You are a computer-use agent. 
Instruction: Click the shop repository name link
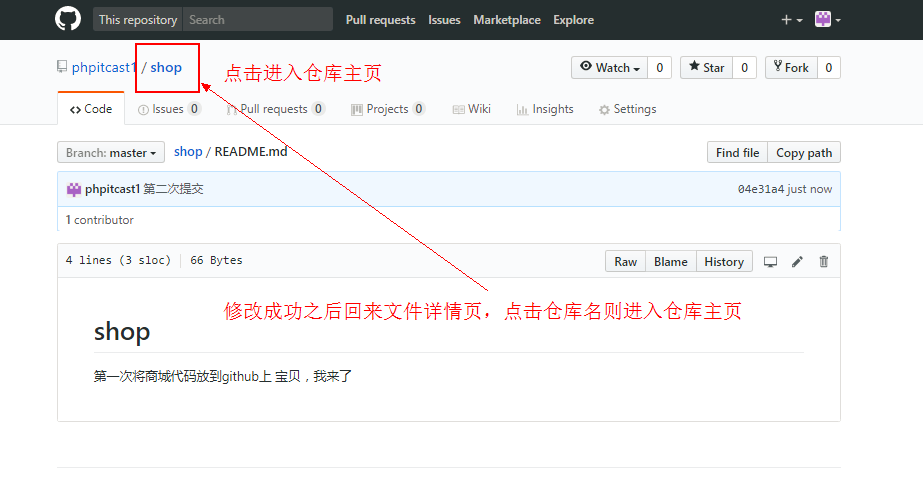(166, 68)
